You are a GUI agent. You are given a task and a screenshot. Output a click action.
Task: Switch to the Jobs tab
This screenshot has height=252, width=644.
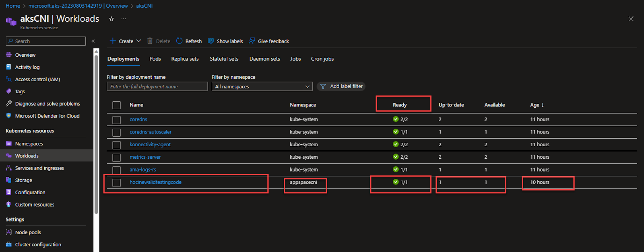[295, 59]
